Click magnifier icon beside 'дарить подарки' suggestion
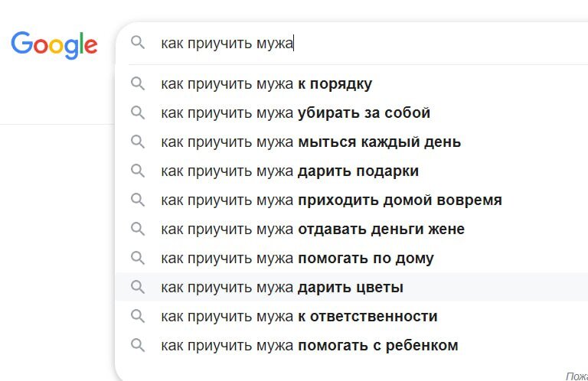 (x=138, y=171)
